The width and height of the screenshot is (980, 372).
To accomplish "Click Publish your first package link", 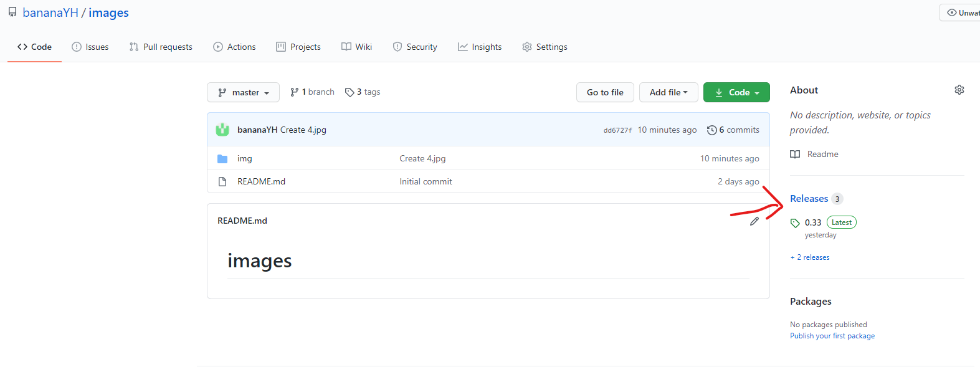I will tap(832, 336).
